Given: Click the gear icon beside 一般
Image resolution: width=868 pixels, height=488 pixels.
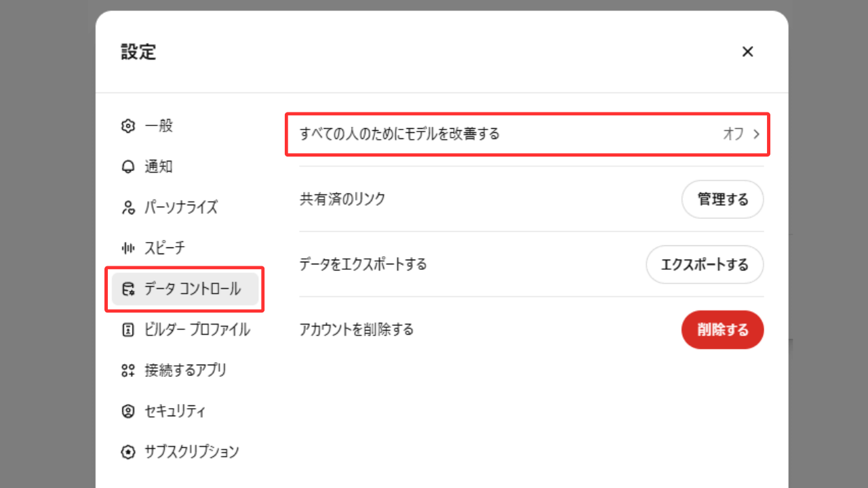Looking at the screenshot, I should pyautogui.click(x=127, y=126).
